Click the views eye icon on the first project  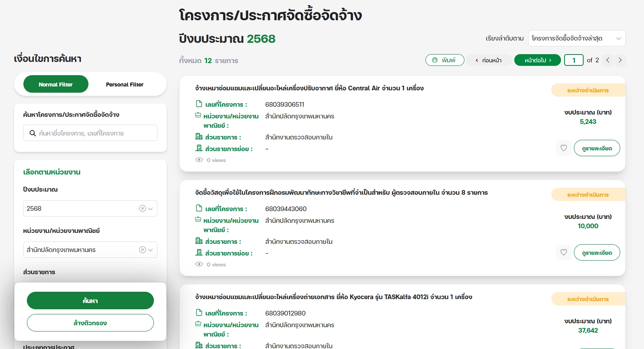(199, 160)
